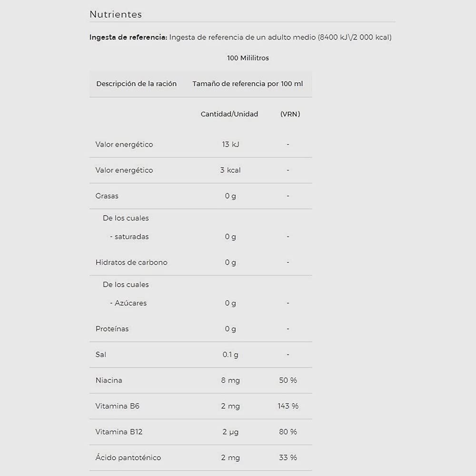The height and width of the screenshot is (476, 476).
Task: Click the "Descripción de la ración" column header
Action: pyautogui.click(x=136, y=84)
